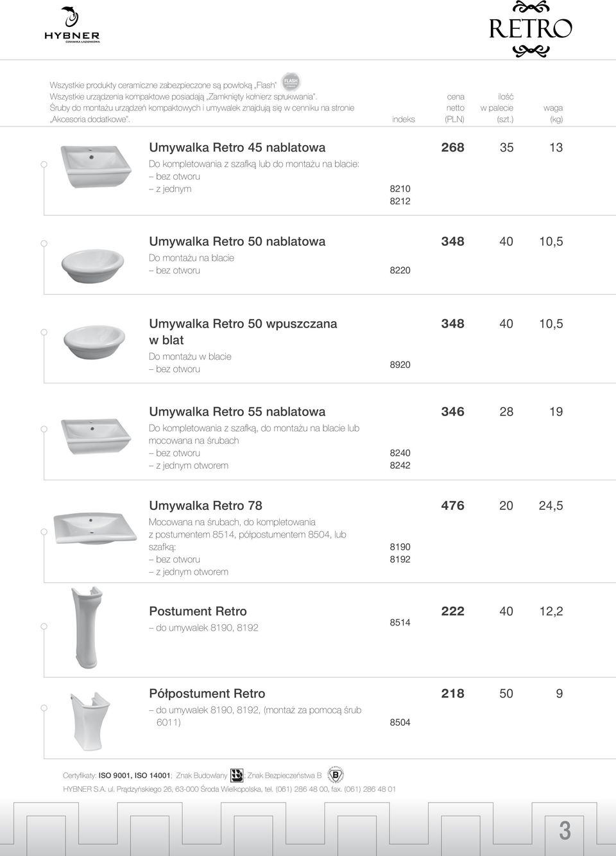
Task: Click the Umywalka Retro 78 heading
Action: click(205, 506)
